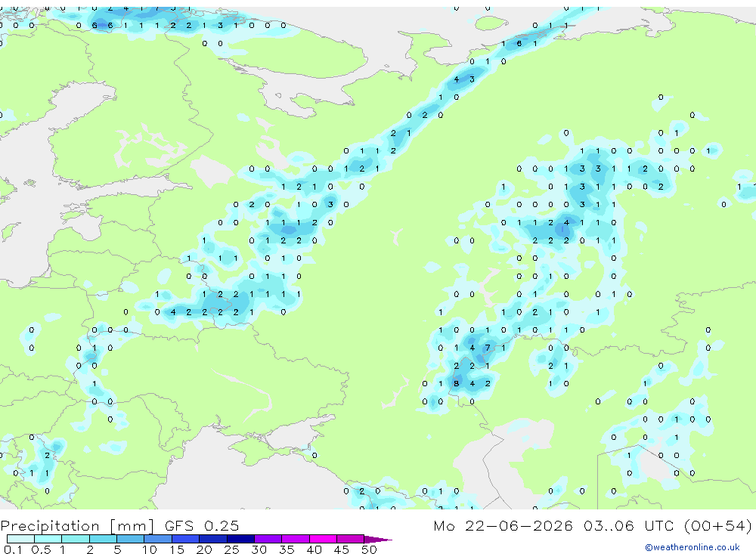Click the 'Mo 22-06-2026' date text
This screenshot has width=756, height=554.
(503, 525)
